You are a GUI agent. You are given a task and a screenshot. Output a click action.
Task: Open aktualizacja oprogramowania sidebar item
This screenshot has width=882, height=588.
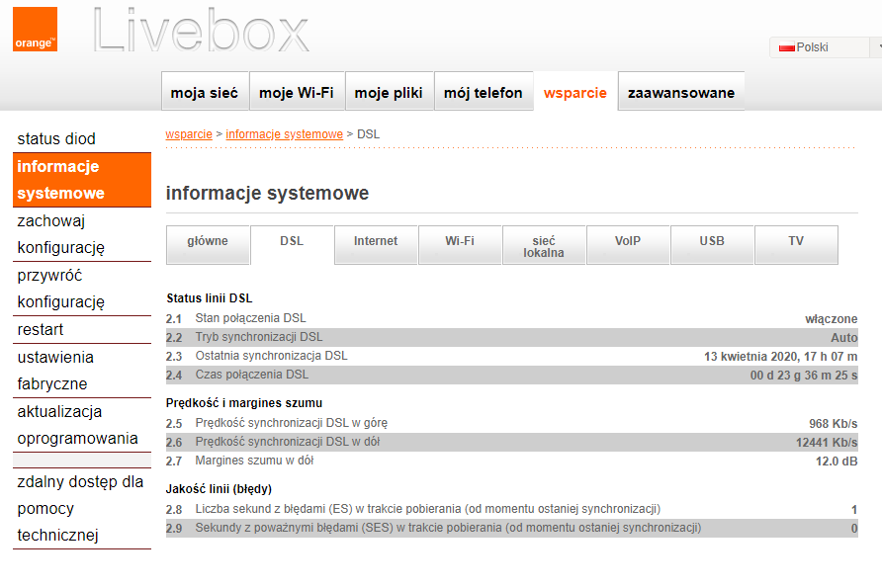click(x=77, y=425)
